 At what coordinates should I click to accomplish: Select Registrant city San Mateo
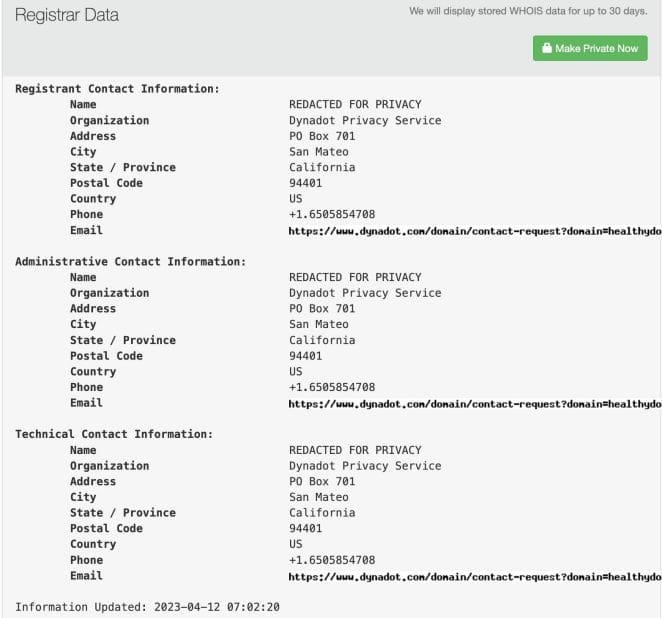tap(319, 152)
